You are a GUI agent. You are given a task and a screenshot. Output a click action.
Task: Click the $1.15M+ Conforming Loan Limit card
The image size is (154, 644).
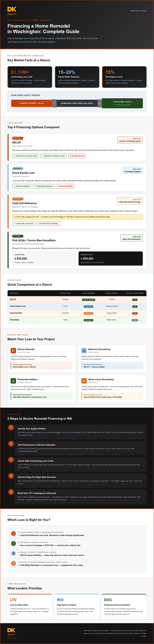(x=30, y=77)
